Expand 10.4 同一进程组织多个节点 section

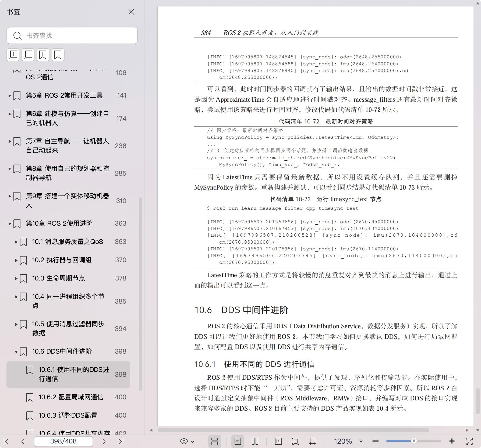[x=16, y=297]
